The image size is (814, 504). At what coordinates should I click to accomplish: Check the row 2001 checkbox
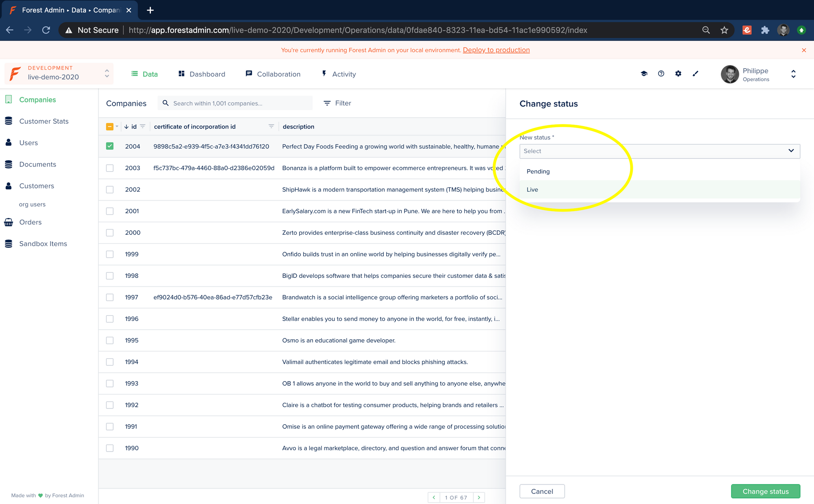point(110,211)
